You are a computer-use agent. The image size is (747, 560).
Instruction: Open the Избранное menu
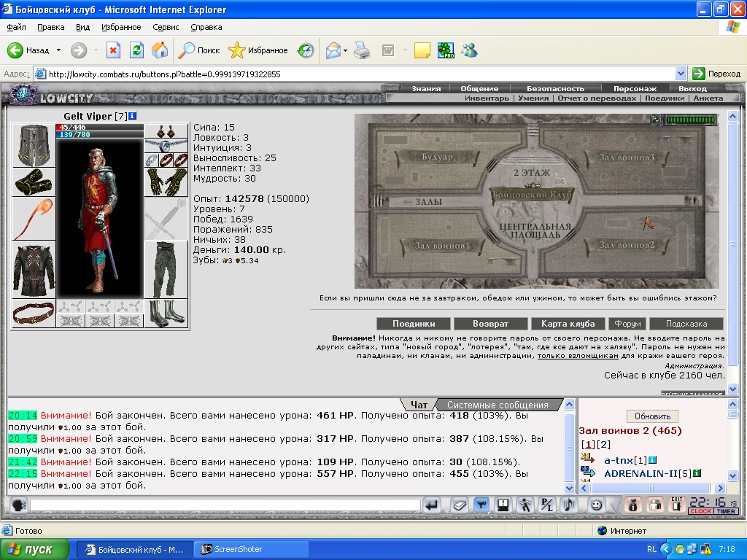pyautogui.click(x=121, y=27)
